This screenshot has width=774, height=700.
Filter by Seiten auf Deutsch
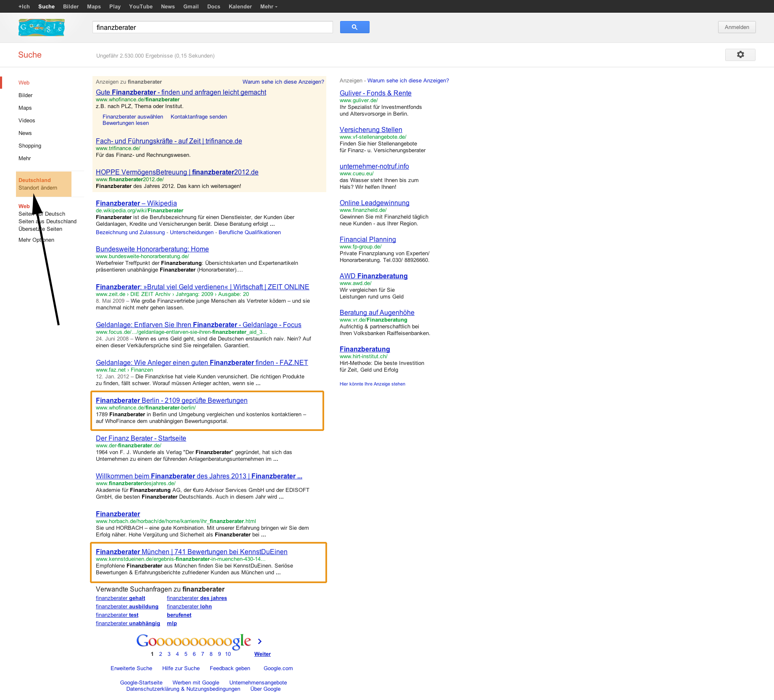pyautogui.click(x=42, y=214)
